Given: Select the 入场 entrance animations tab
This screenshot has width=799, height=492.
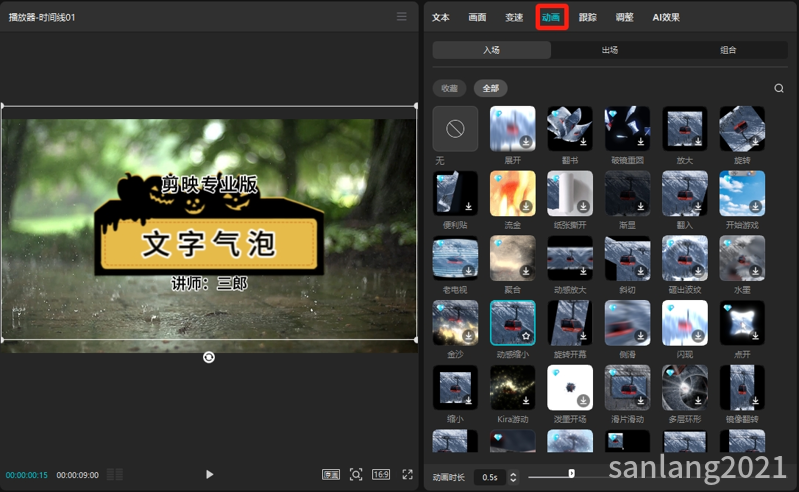Looking at the screenshot, I should tap(492, 50).
